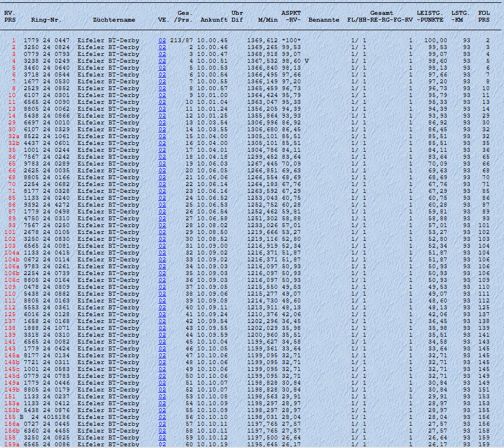Open 02 link for ring 0672 24 0114
The image size is (504, 448).
pyautogui.click(x=162, y=260)
